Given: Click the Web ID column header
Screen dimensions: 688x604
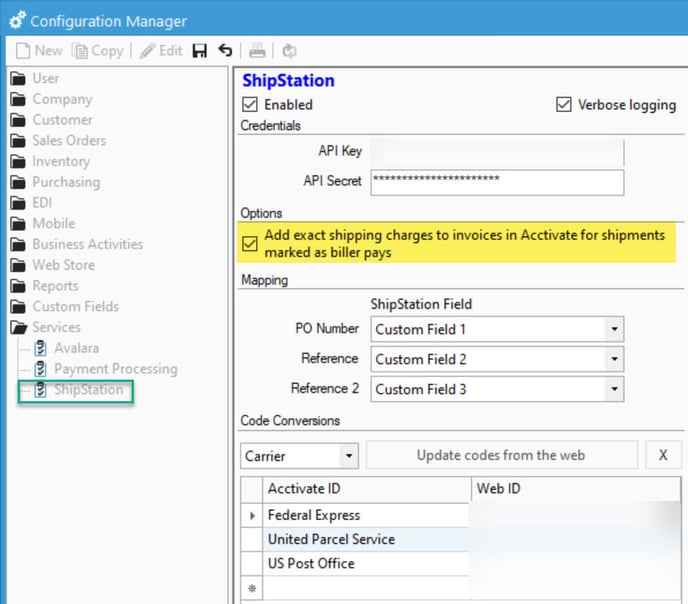Looking at the screenshot, I should [576, 489].
